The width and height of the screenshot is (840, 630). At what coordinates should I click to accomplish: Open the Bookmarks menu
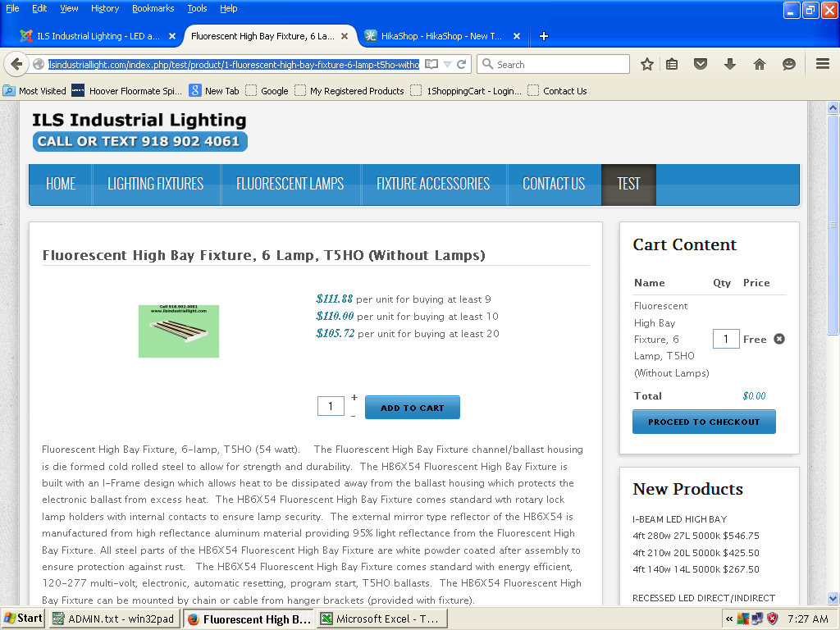(153, 8)
